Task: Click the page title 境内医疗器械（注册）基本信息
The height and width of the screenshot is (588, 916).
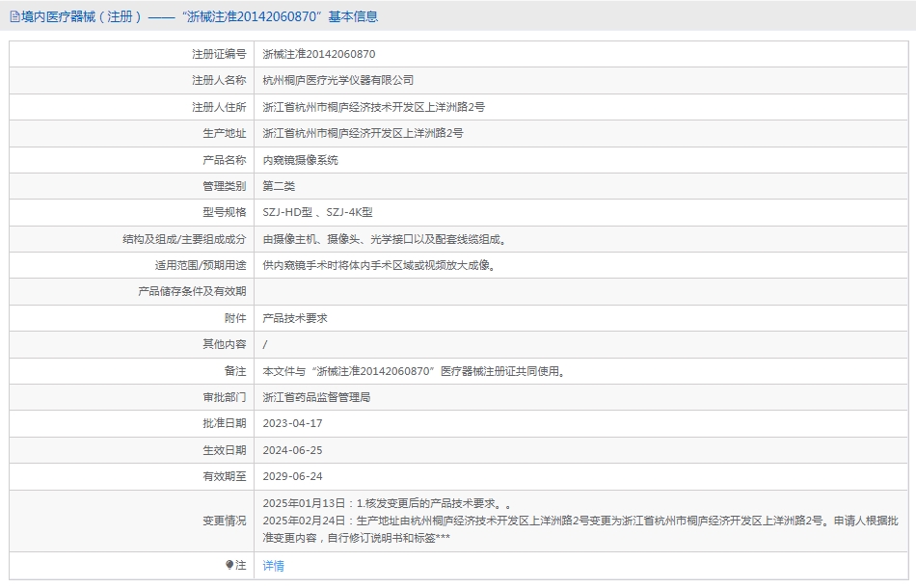Action: pos(200,16)
